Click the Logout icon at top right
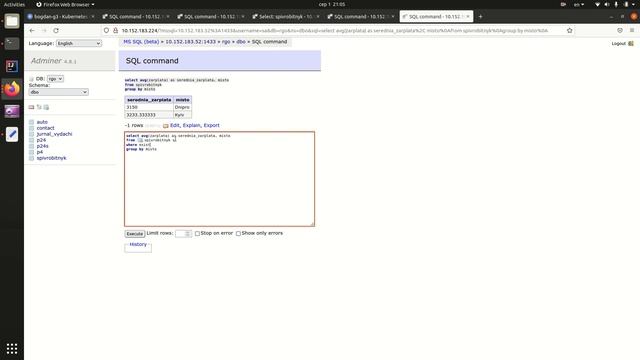The height and width of the screenshot is (360, 640). (631, 43)
